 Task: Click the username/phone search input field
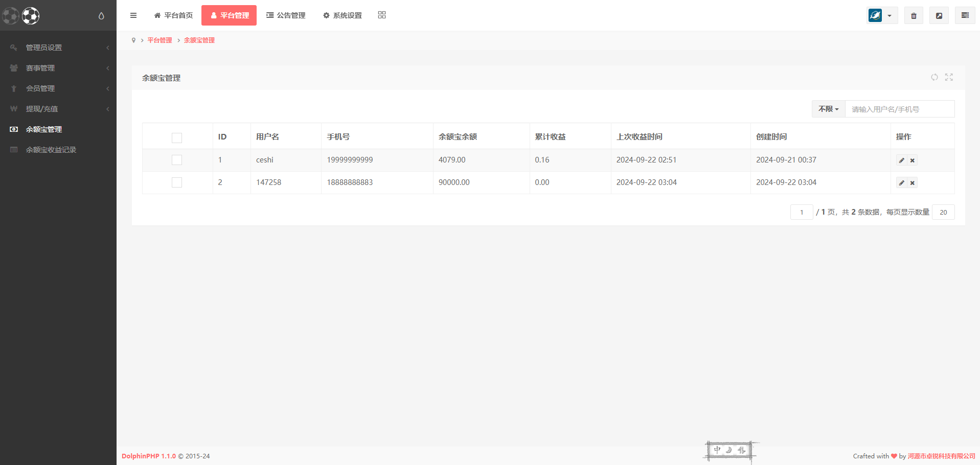(x=899, y=109)
